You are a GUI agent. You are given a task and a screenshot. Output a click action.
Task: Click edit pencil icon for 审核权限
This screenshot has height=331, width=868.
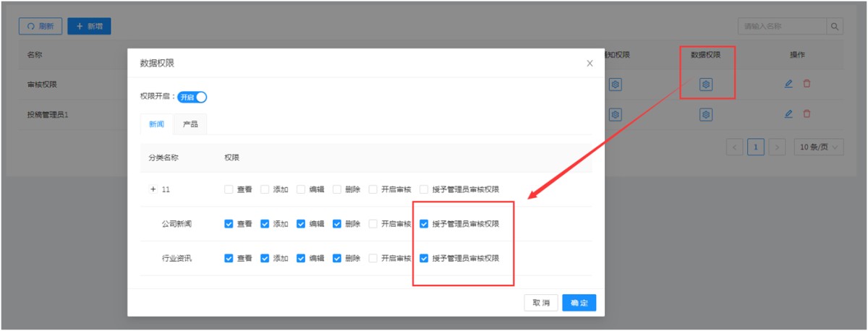788,84
